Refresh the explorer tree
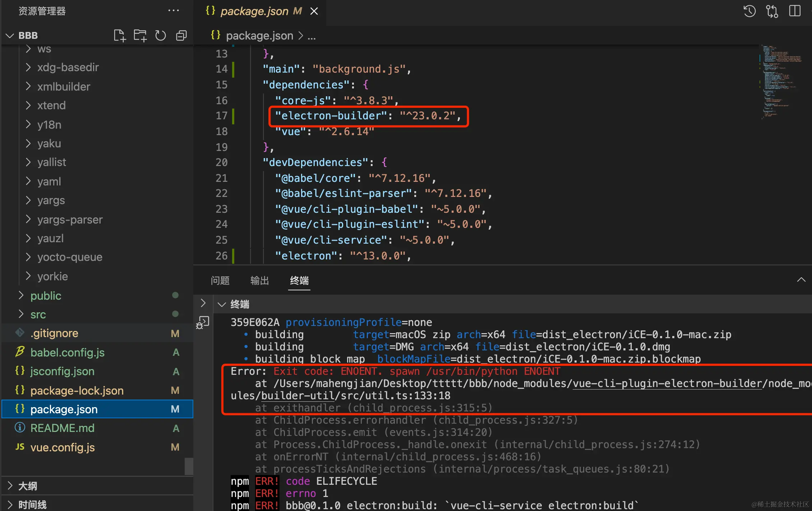 point(161,36)
